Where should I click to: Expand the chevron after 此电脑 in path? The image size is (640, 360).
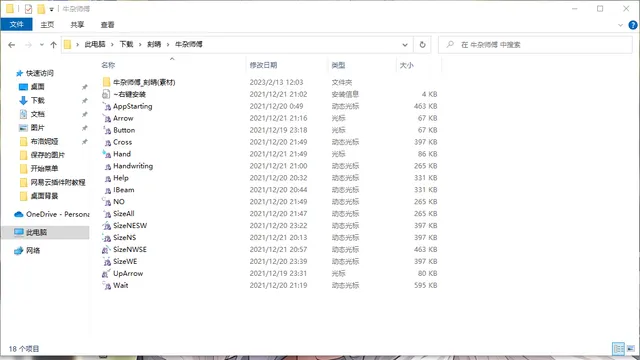click(x=112, y=44)
